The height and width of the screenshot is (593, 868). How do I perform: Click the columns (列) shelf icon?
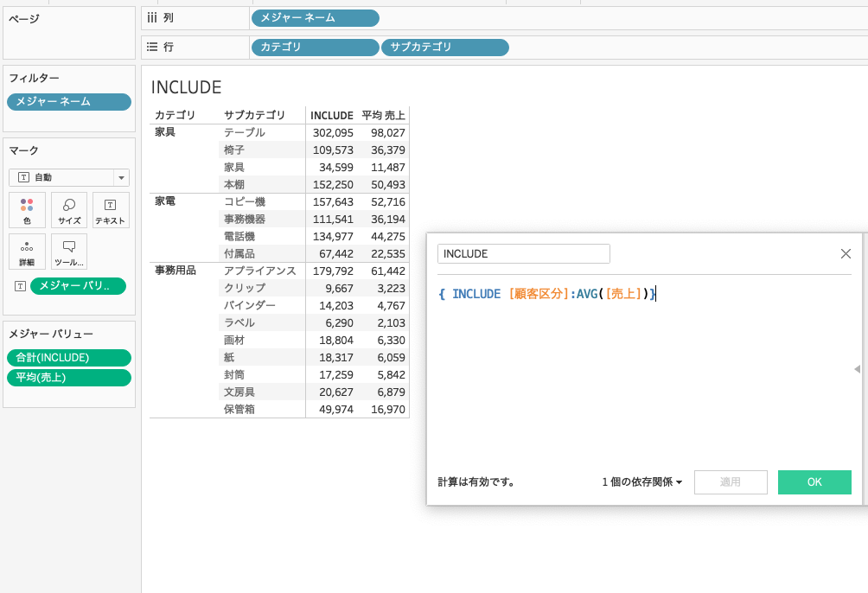tap(152, 17)
